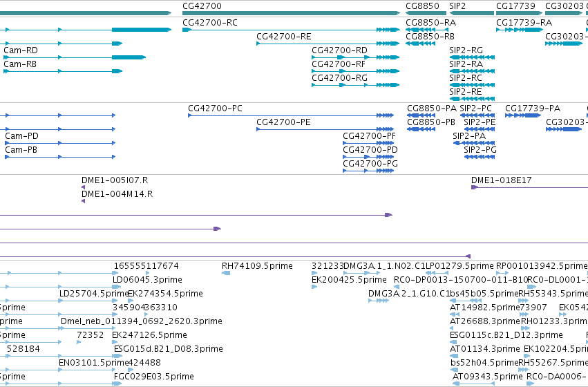Viewport: 588px width, 387px height.
Task: Click EST label 424488
Action: pyautogui.click(x=144, y=363)
